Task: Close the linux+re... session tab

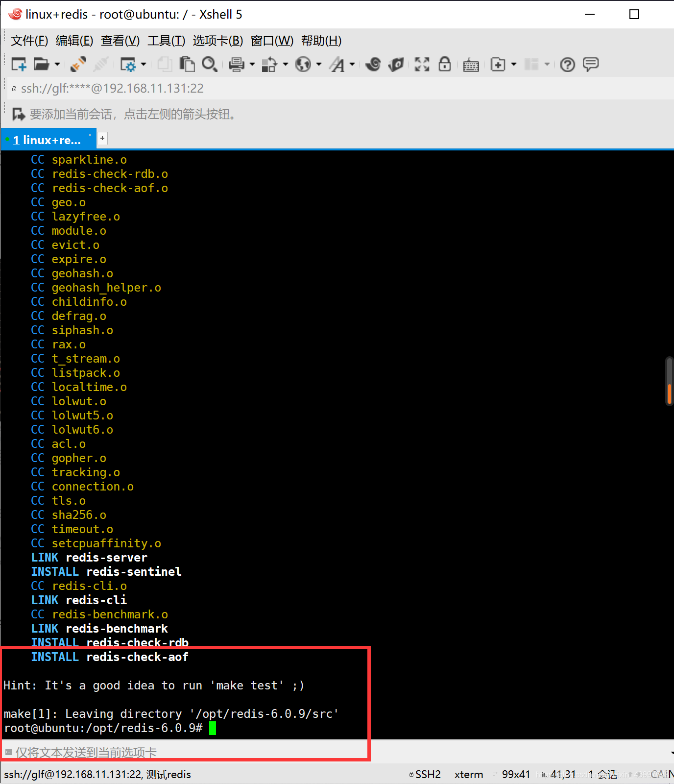Action: pos(90,135)
